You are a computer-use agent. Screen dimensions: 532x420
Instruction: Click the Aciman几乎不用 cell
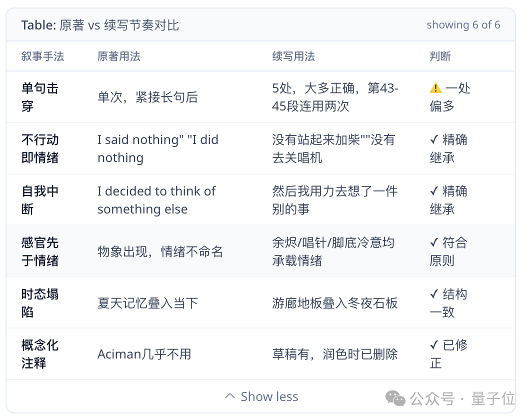pyautogui.click(x=144, y=354)
